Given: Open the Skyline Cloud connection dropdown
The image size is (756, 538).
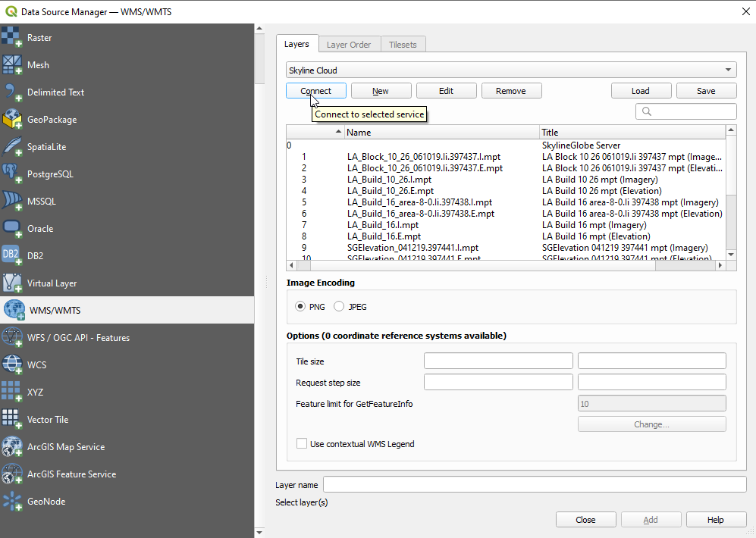Looking at the screenshot, I should 511,70.
